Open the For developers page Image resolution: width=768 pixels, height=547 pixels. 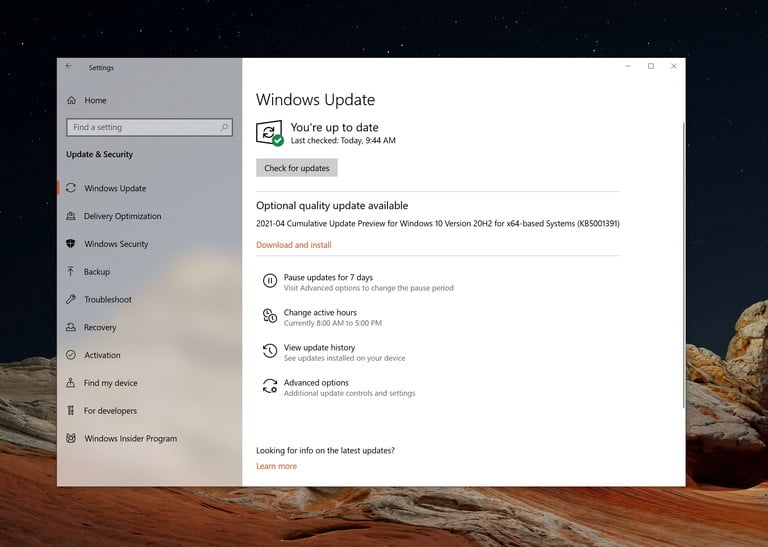click(110, 411)
